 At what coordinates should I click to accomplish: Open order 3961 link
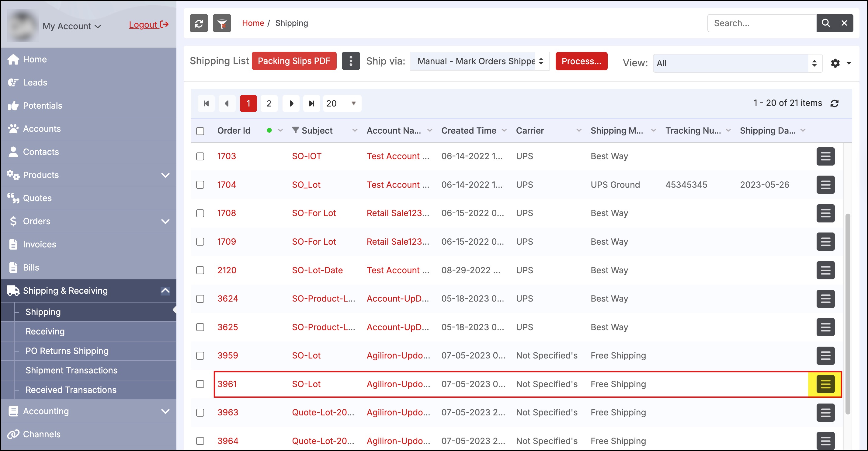[x=227, y=384]
